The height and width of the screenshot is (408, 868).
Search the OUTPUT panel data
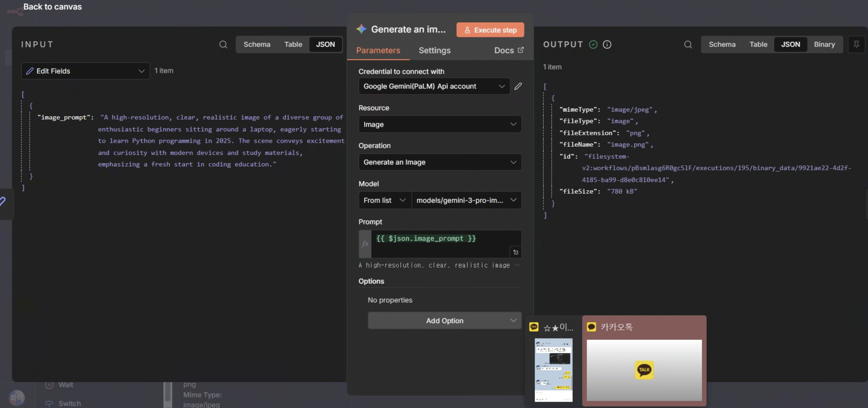click(688, 44)
